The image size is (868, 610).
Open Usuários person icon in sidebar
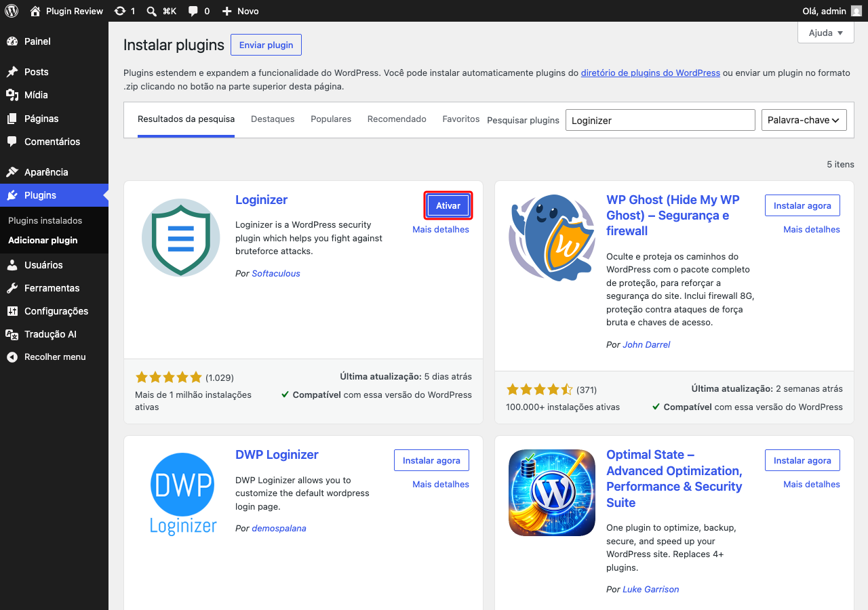(x=12, y=265)
